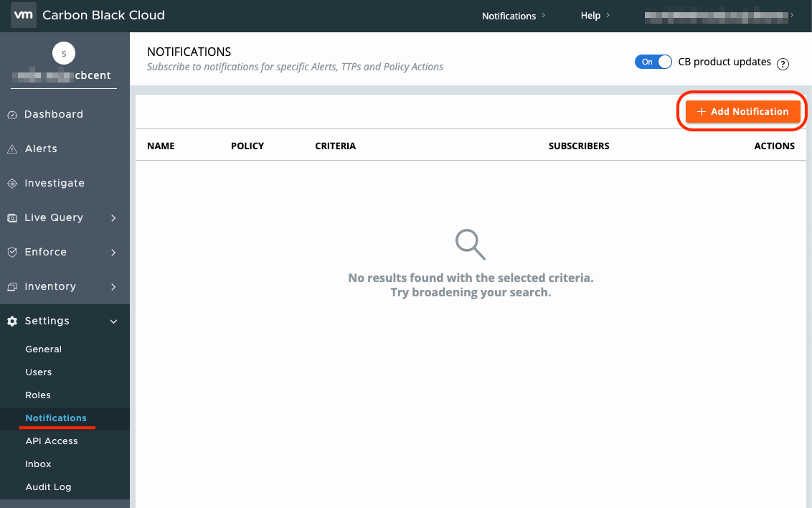
Task: Open General settings
Action: point(44,349)
